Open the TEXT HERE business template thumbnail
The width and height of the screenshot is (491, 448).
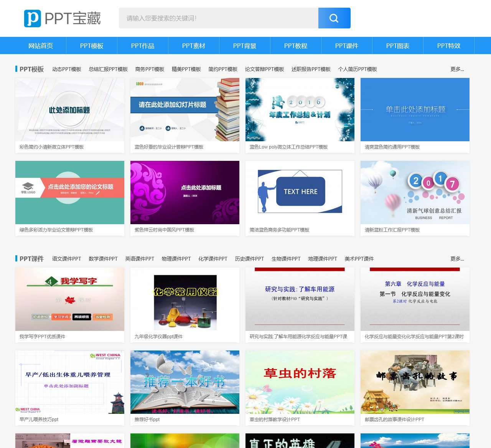tap(300, 192)
